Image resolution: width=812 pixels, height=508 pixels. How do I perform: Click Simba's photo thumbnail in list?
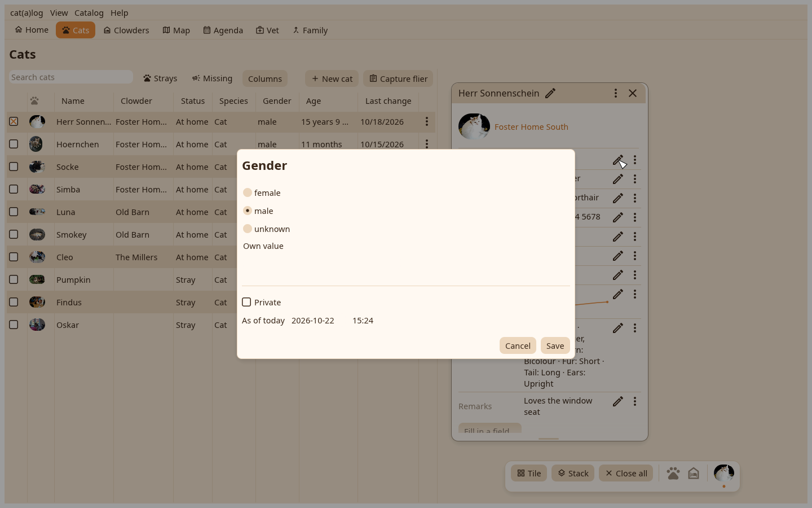point(37,189)
